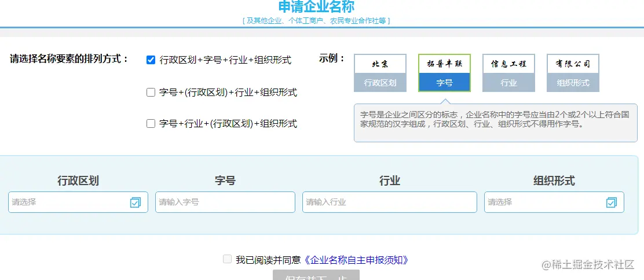Click the 行业 column heading above input
This screenshot has width=644, height=280.
[390, 180]
